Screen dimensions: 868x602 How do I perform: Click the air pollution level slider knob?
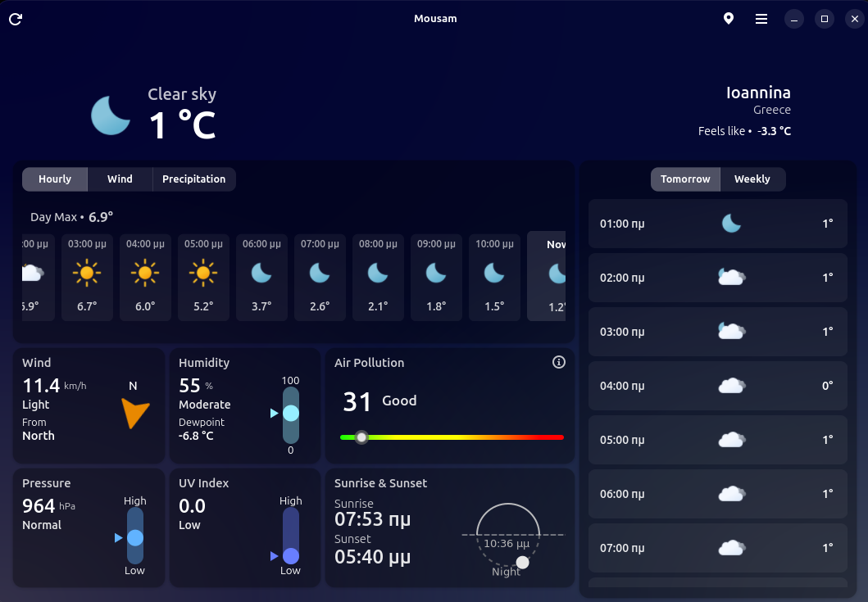pos(361,437)
